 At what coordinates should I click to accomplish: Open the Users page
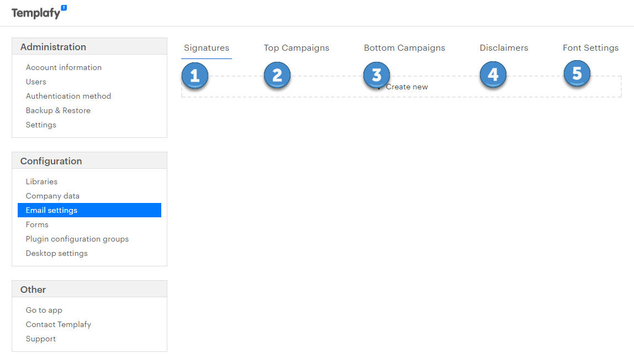[x=35, y=81]
